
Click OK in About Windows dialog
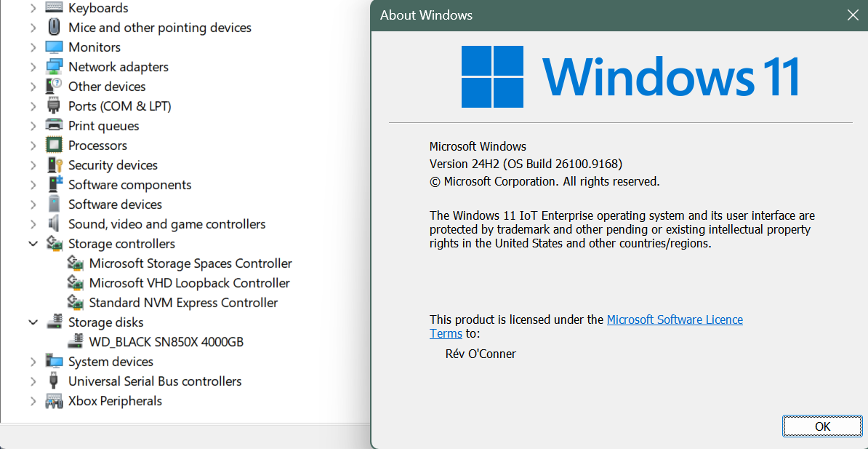(x=823, y=426)
